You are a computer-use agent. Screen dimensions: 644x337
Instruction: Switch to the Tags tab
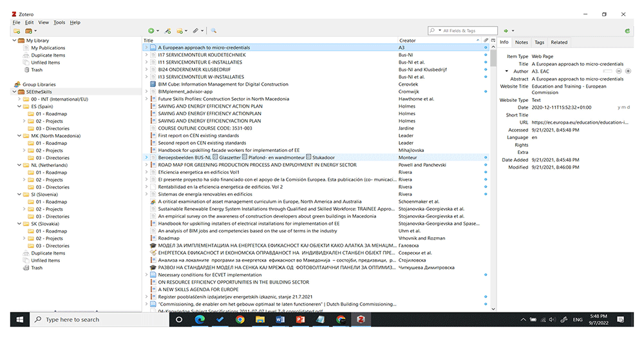[539, 43]
